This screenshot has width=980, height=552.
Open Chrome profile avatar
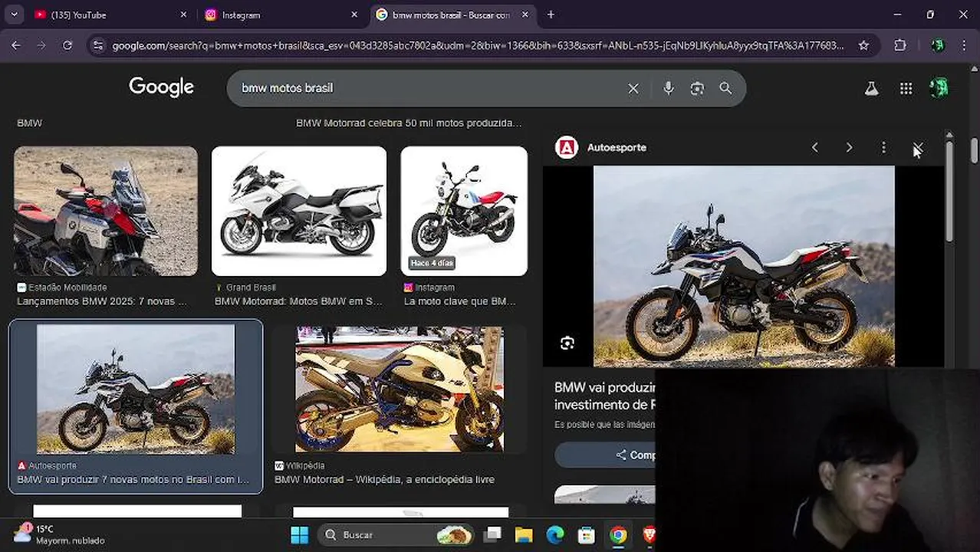(938, 45)
